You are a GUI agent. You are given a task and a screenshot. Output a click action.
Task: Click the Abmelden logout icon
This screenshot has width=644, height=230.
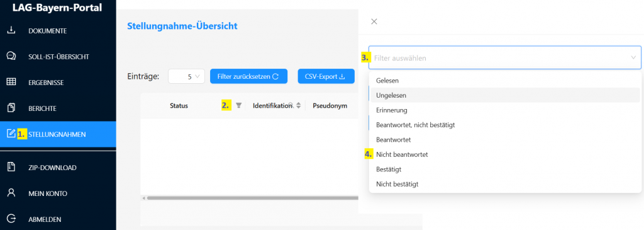pyautogui.click(x=11, y=219)
